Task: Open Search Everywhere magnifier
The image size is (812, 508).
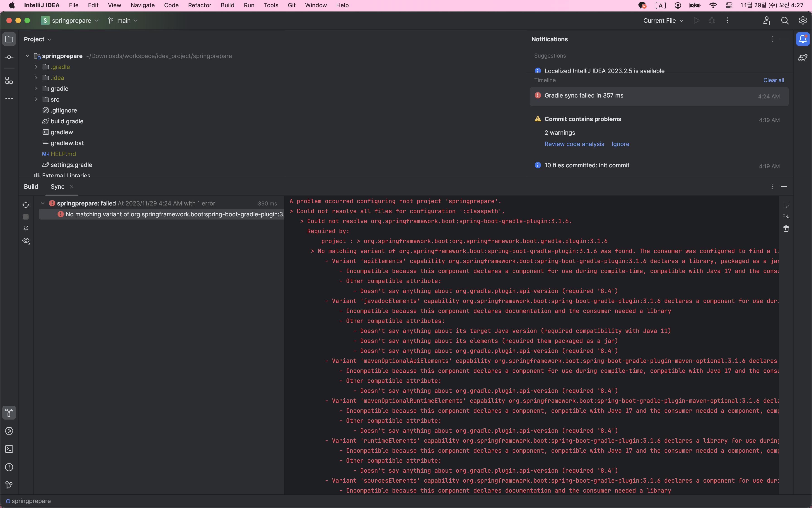Action: [785, 20]
